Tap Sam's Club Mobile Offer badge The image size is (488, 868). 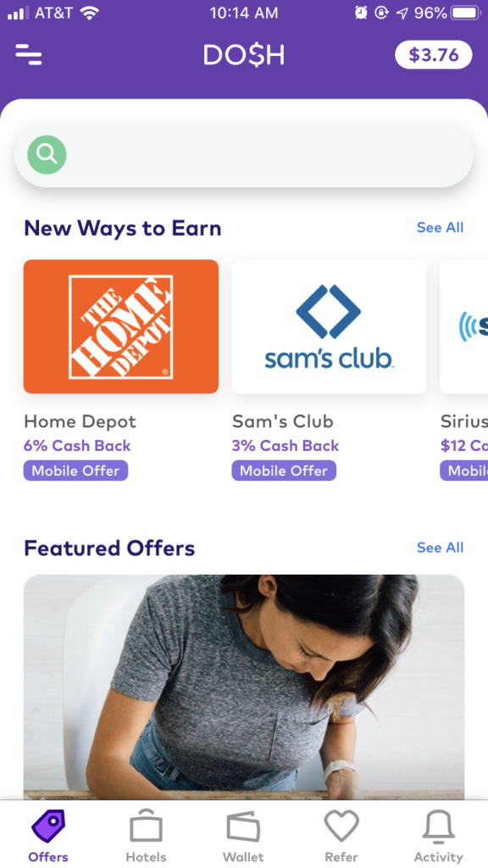(284, 470)
